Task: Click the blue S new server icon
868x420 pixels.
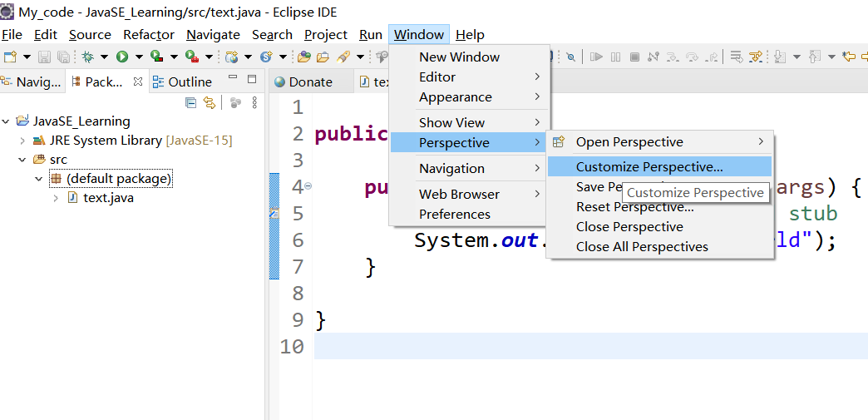Action: pos(266,57)
